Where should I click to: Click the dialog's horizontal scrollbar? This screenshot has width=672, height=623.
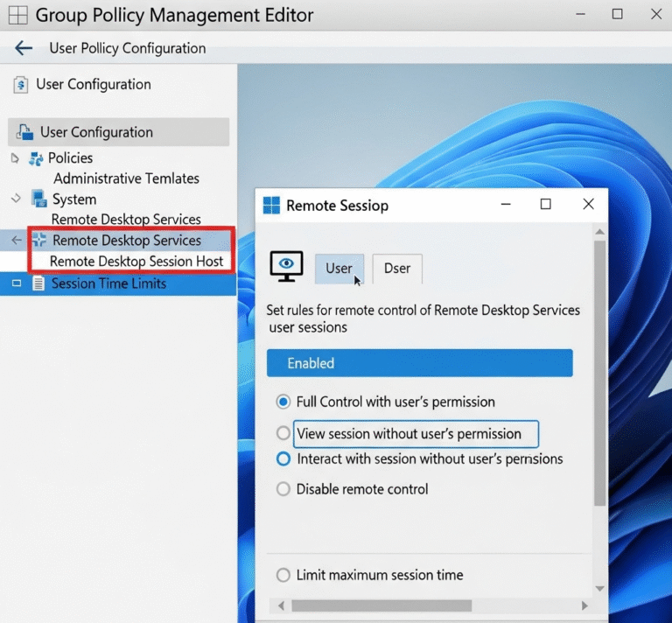point(381,605)
